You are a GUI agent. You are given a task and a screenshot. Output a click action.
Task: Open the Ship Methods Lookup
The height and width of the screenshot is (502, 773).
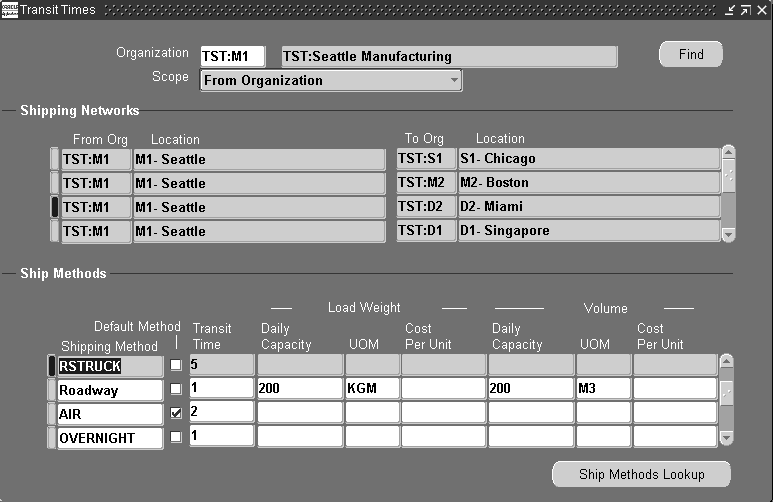tap(641, 474)
